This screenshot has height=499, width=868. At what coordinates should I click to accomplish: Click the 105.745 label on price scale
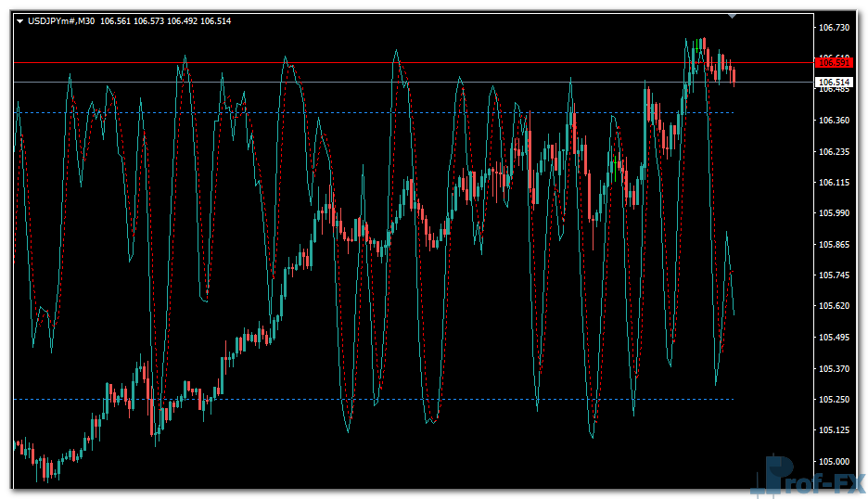[834, 275]
